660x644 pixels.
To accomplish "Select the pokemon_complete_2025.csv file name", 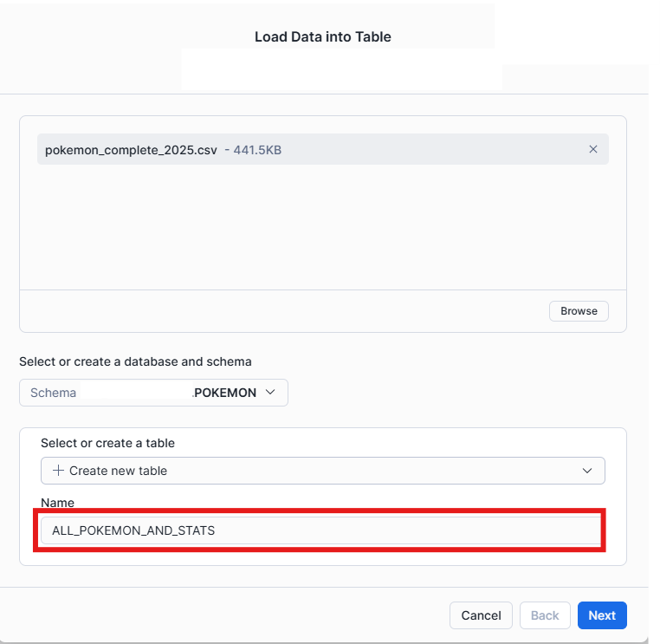I will coord(132,150).
